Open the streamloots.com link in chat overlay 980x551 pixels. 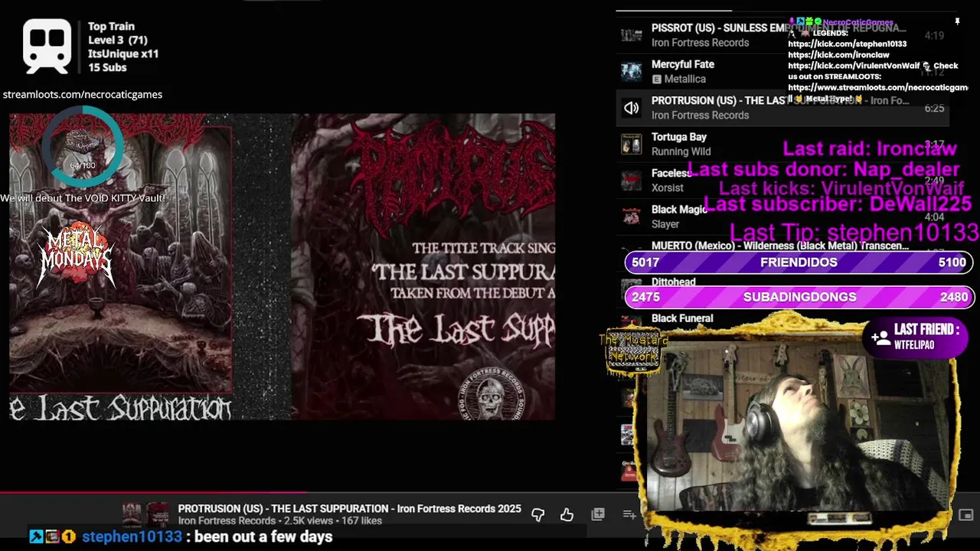coord(878,87)
